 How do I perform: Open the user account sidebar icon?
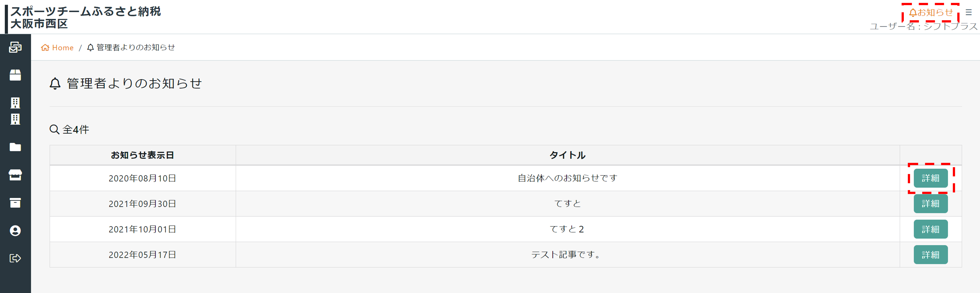(15, 231)
